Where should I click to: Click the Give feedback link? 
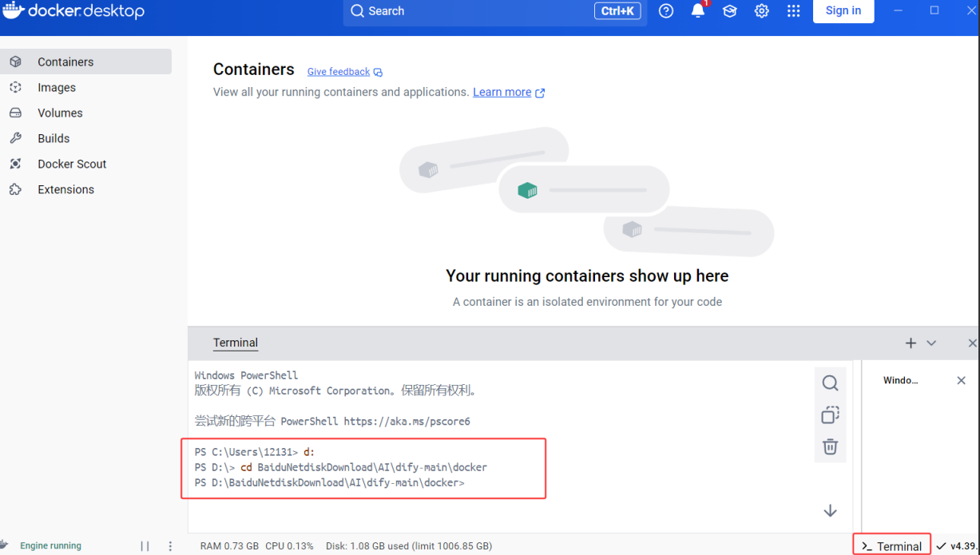pyautogui.click(x=345, y=72)
